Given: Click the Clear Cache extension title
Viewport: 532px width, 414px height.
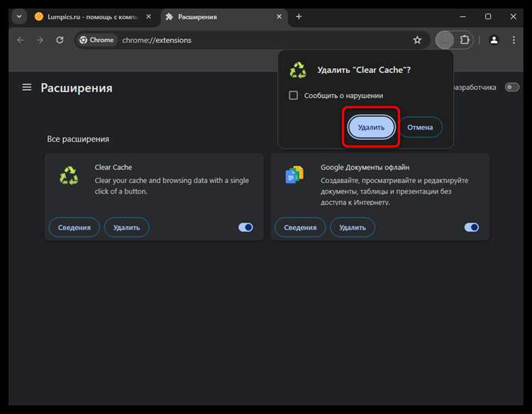Looking at the screenshot, I should pos(113,167).
